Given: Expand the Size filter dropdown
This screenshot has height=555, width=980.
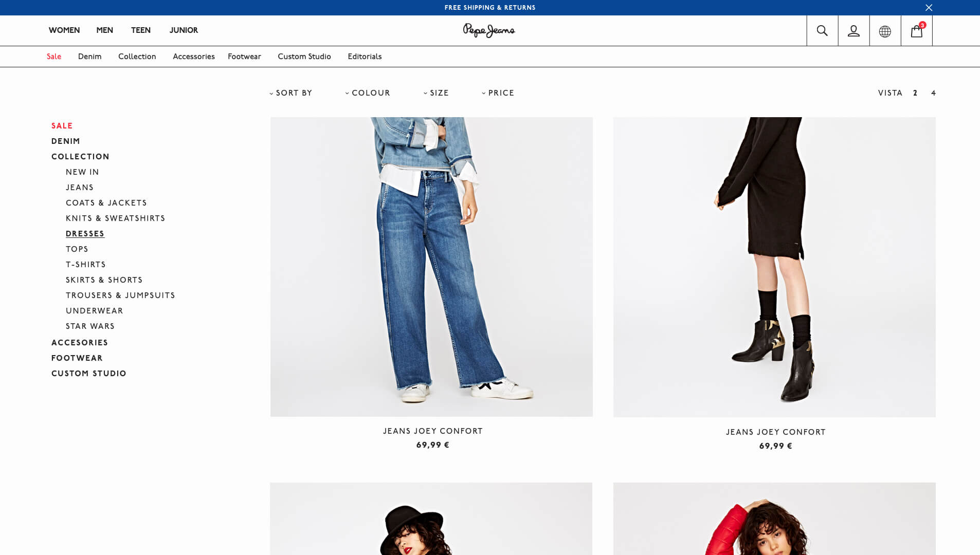Looking at the screenshot, I should (x=436, y=93).
